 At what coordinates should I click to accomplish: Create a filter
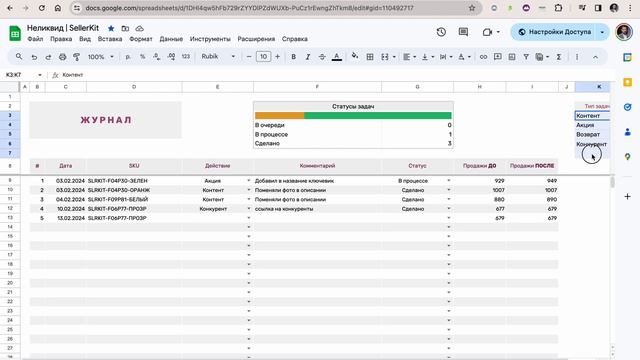[526, 57]
